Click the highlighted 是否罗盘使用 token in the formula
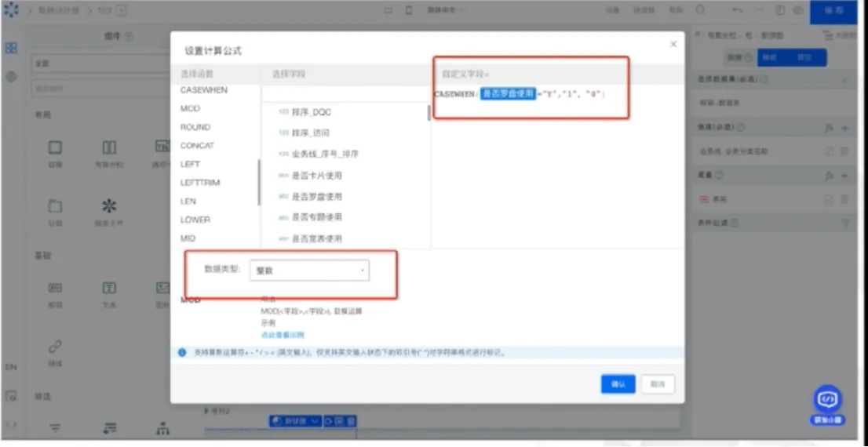The image size is (868, 447). click(x=509, y=94)
